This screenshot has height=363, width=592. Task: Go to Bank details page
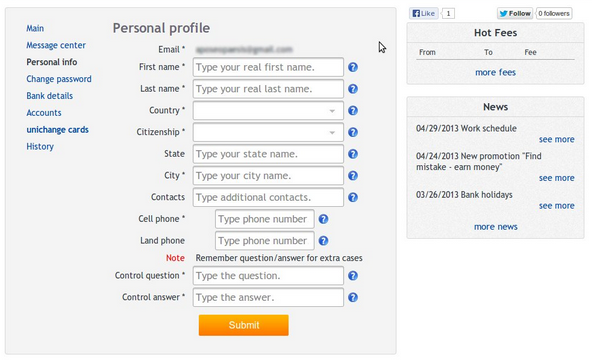click(x=49, y=96)
